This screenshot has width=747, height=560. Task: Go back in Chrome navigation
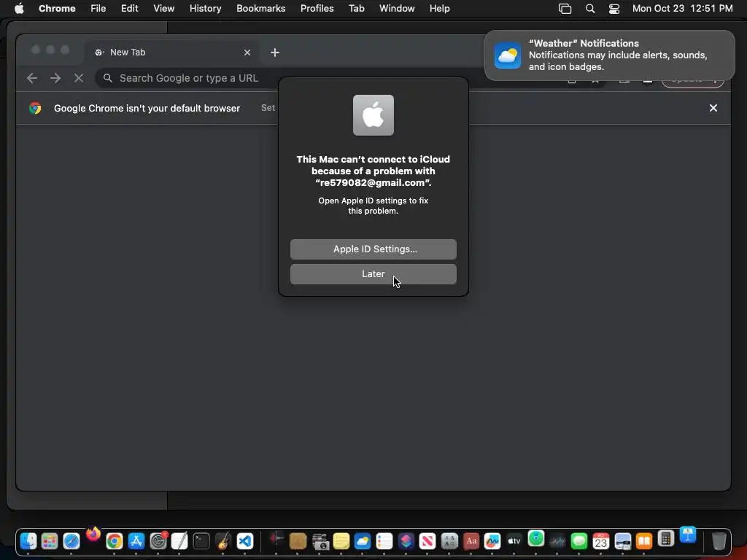32,78
